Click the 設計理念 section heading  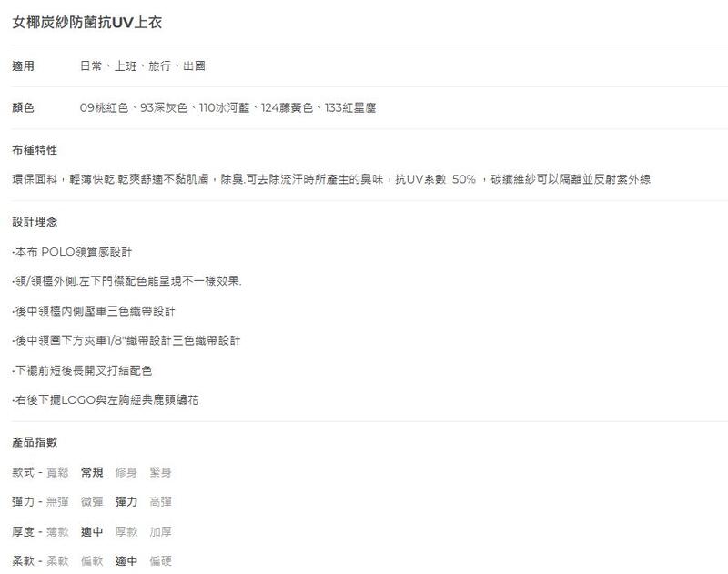click(x=35, y=221)
